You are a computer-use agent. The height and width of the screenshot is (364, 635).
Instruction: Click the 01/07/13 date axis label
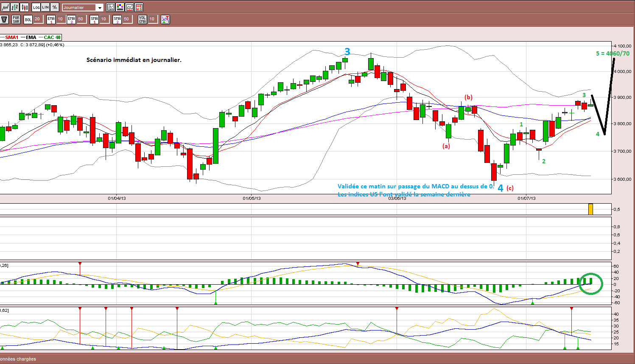click(526, 198)
